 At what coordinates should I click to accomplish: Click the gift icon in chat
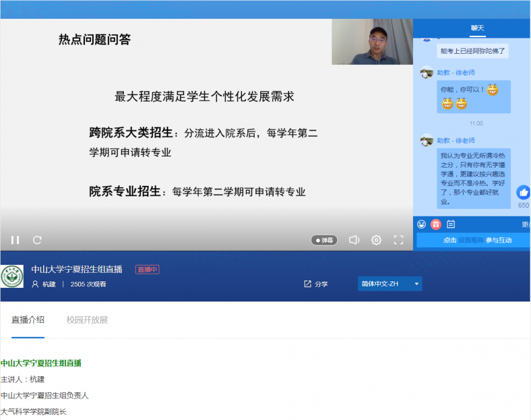tap(436, 224)
